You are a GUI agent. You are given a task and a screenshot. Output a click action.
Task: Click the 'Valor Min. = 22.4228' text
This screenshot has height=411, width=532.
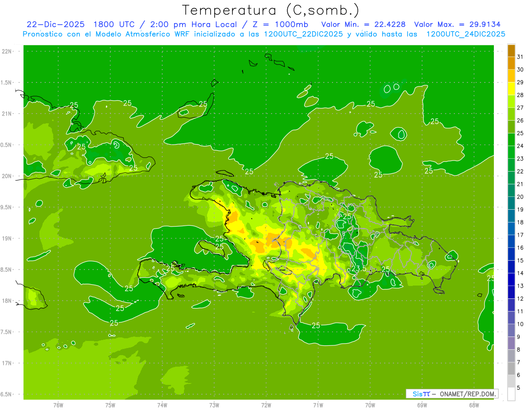364,24
